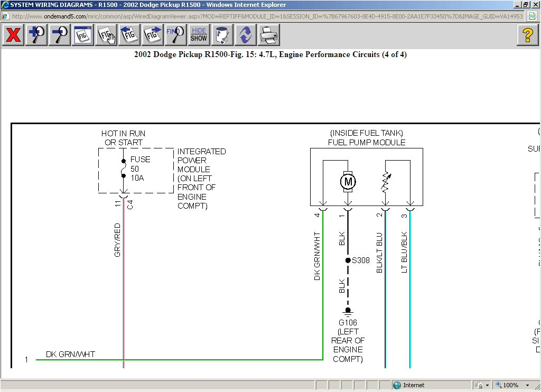Select the zoom in magnifier tool

(x=36, y=35)
